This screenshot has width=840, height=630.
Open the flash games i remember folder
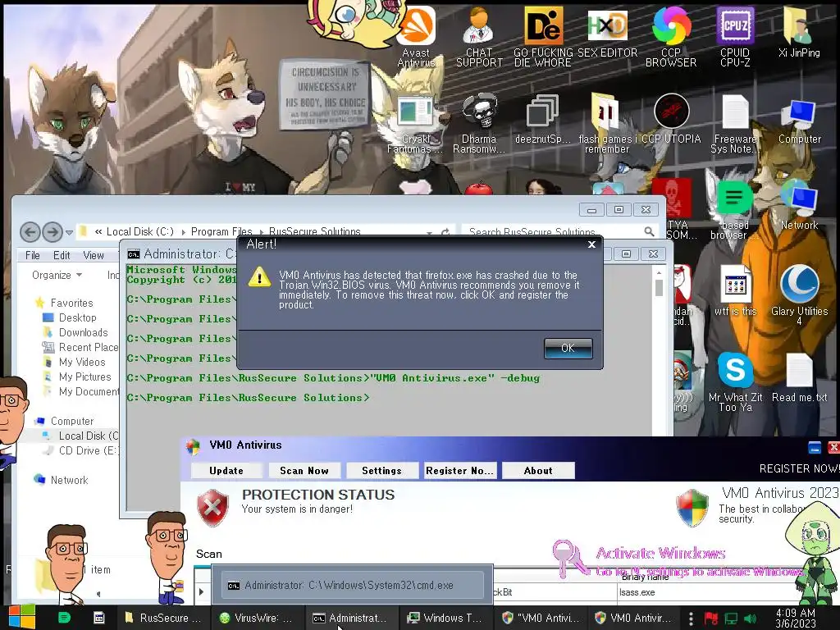click(607, 123)
